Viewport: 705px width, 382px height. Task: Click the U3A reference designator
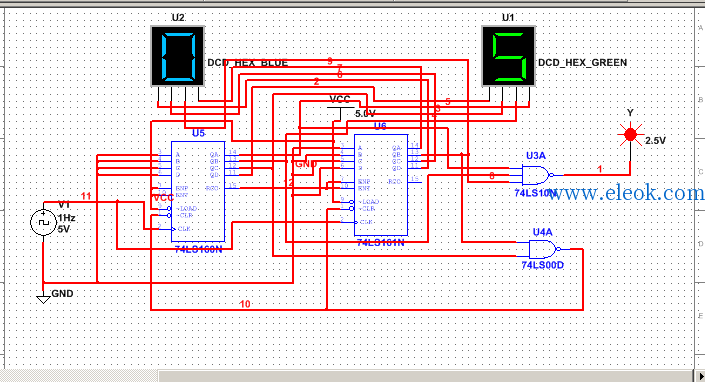point(536,155)
